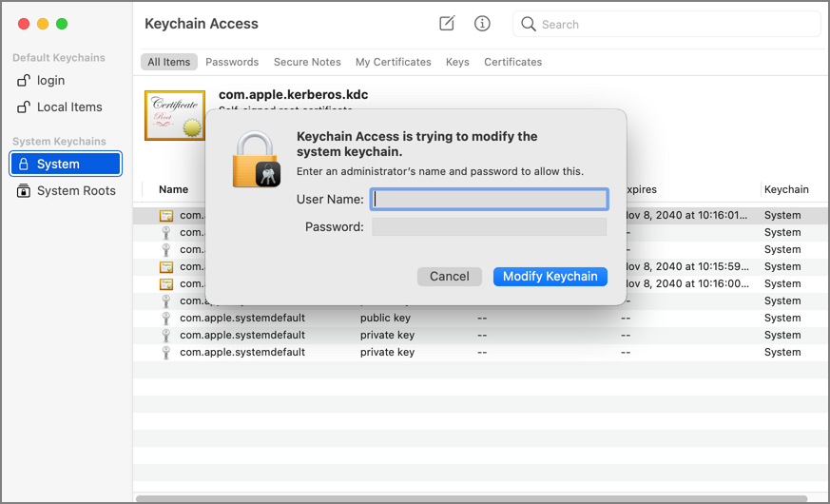This screenshot has height=504, width=830.
Task: Click key icon in the public key systemdefault row
Action: click(x=166, y=319)
